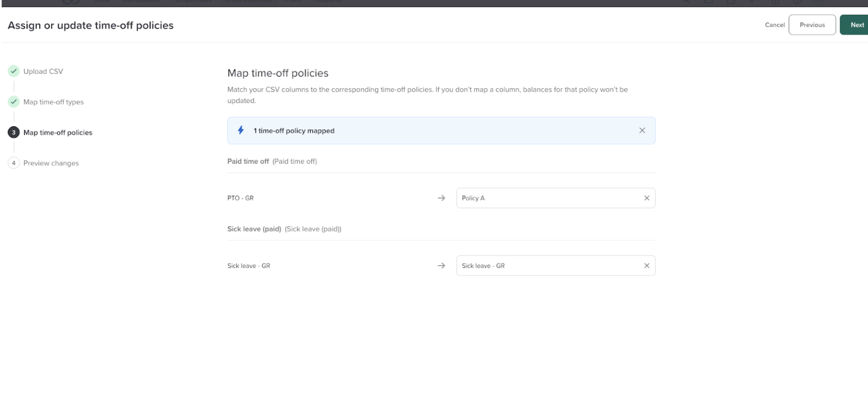868x393 pixels.
Task: Click the arrow icon in the PTO - GR row
Action: coord(441,198)
